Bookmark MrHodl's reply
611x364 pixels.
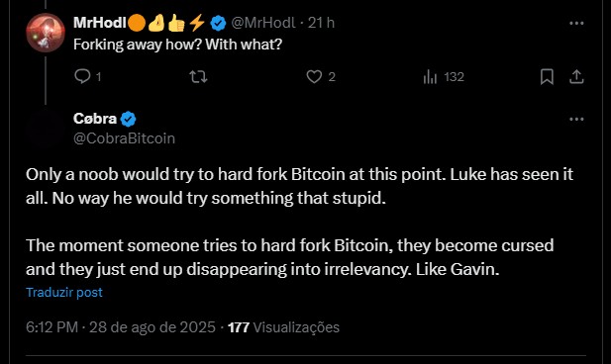(x=547, y=77)
